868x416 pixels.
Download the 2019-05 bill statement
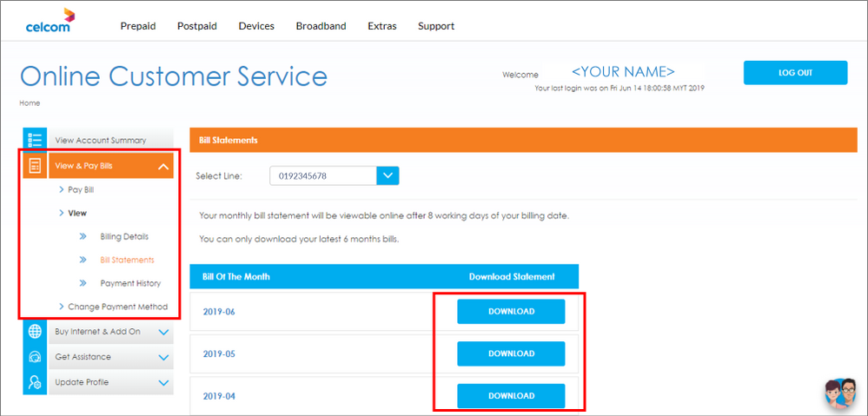tap(511, 353)
